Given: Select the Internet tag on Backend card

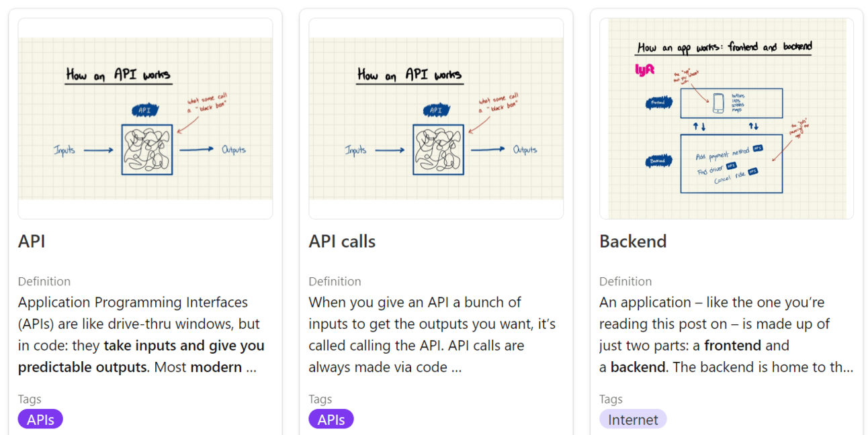Looking at the screenshot, I should [633, 420].
